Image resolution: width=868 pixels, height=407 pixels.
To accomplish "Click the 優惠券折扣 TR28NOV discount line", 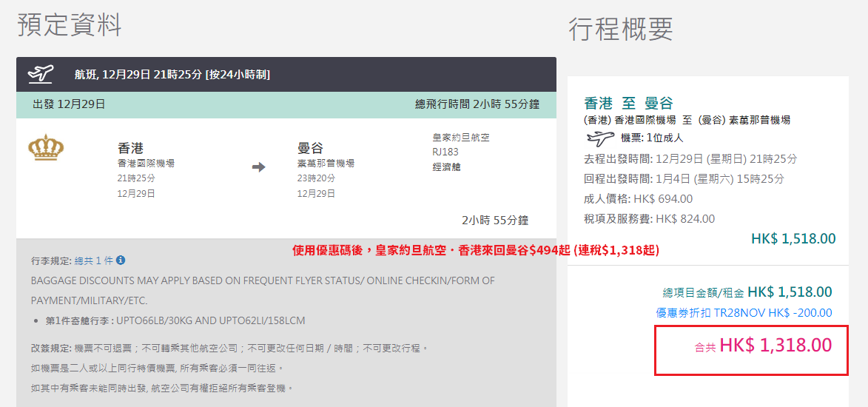I will pyautogui.click(x=744, y=313).
